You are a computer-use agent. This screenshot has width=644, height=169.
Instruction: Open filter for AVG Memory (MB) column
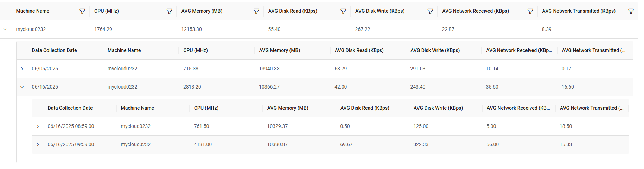coord(256,11)
